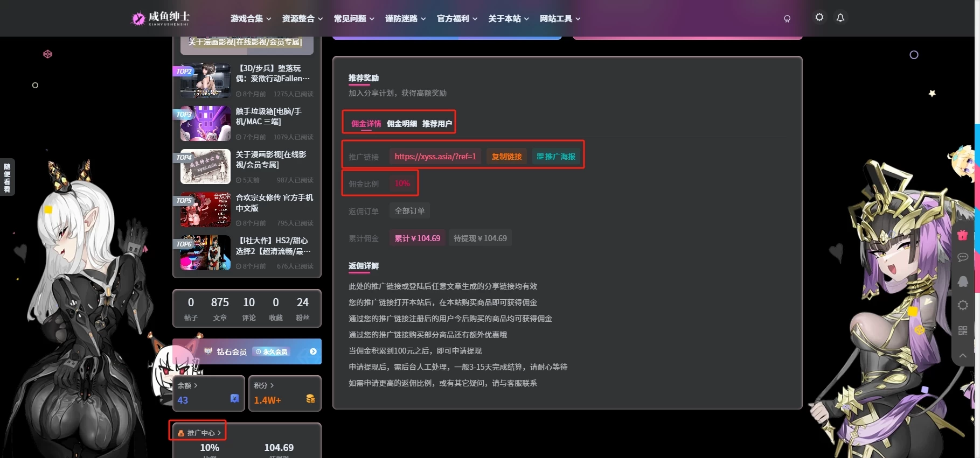Open the 推广中心 link

(x=199, y=433)
